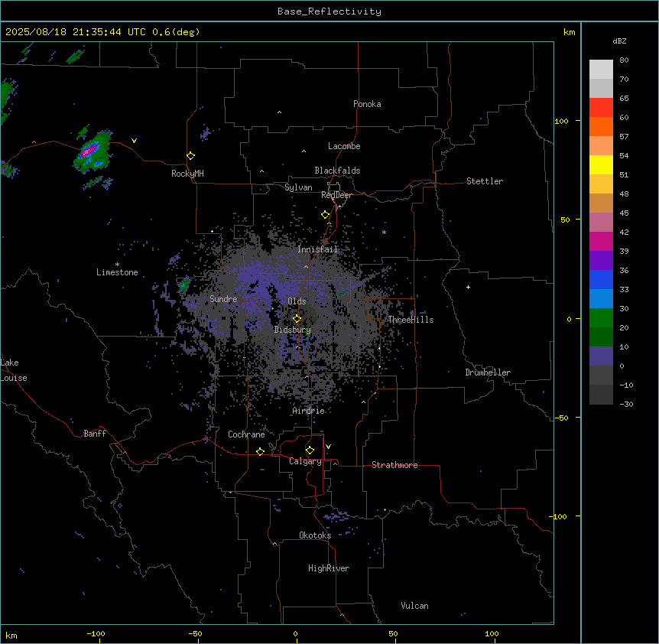Click the Drumheller label

[x=488, y=372]
